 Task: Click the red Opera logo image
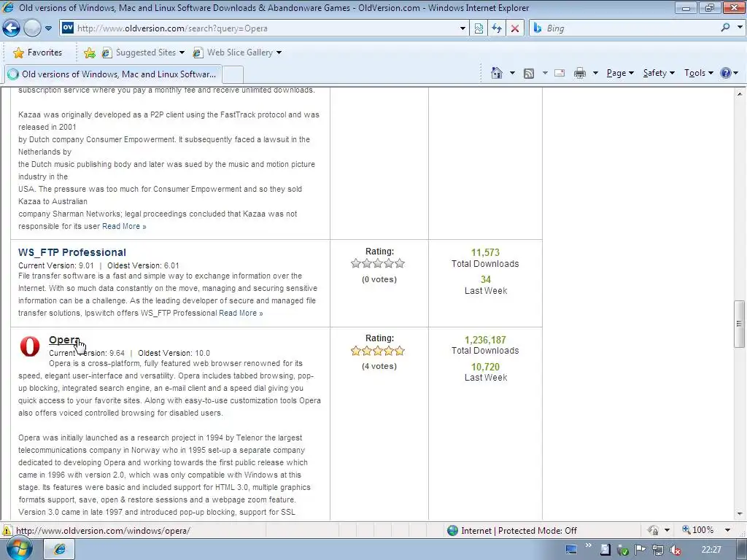click(29, 346)
